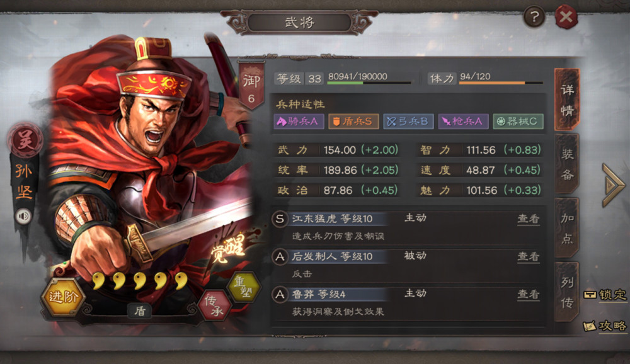Screen dimensions: 630x364
Task: Open the 列传 tab
Action: click(566, 292)
